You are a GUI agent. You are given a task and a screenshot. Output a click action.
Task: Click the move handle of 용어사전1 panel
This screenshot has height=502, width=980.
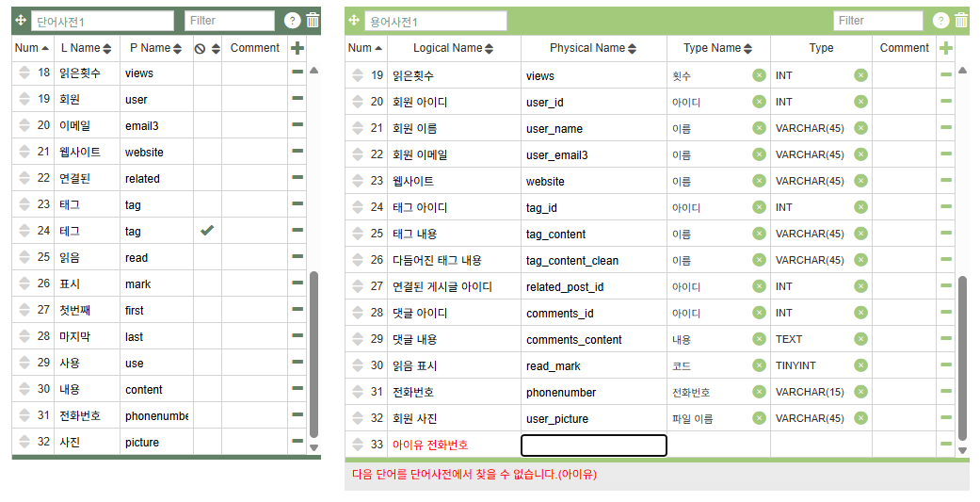point(354,21)
